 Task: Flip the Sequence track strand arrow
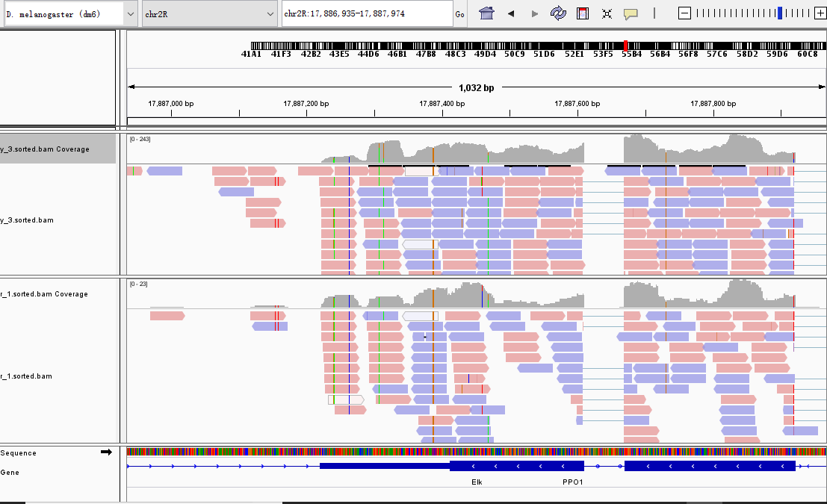106,452
